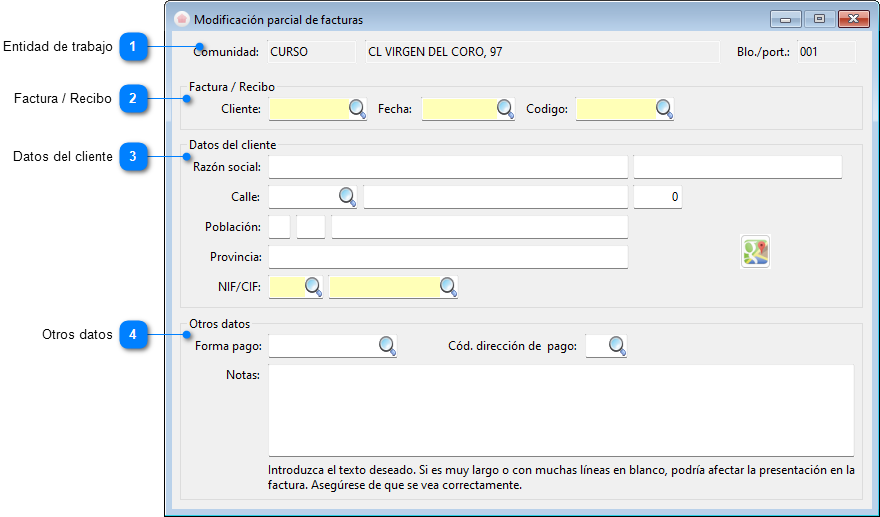
Task: Select blue callout marker number 1
Action: [133, 46]
